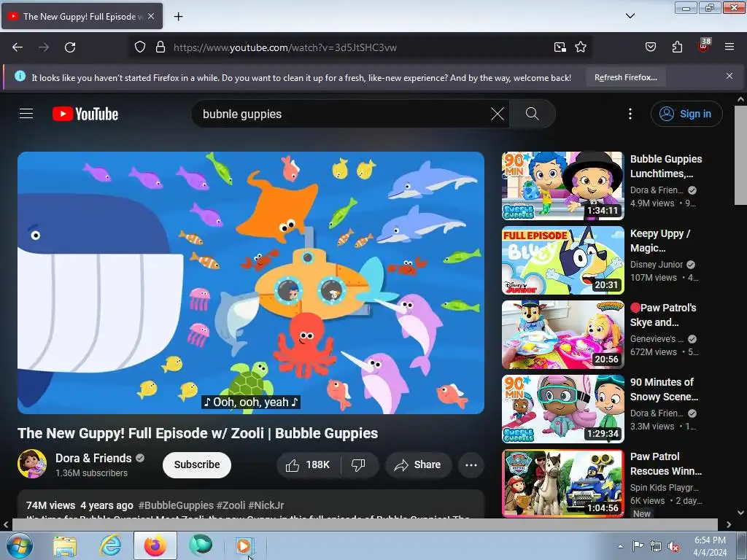Go back with browser back arrow
The height and width of the screenshot is (560, 747).
pos(18,47)
